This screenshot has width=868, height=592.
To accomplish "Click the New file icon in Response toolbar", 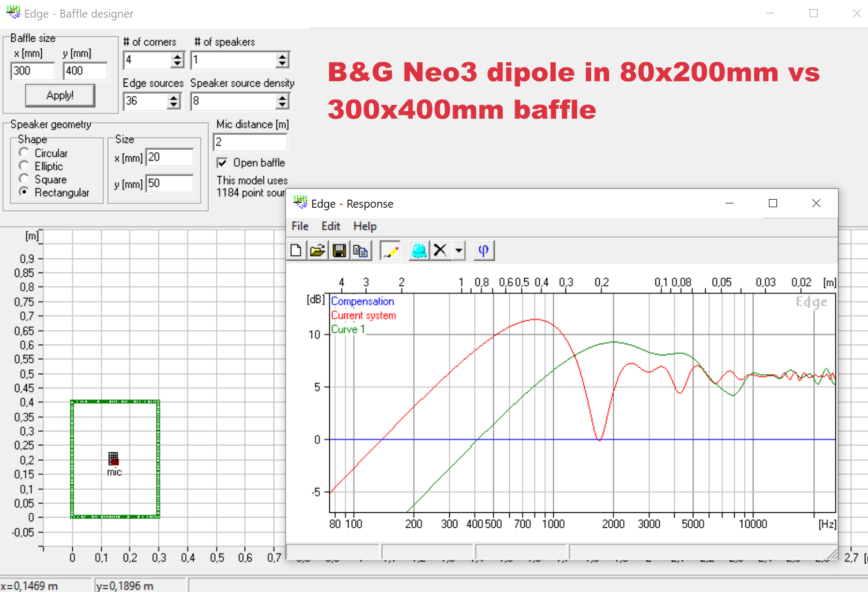I will tap(296, 251).
